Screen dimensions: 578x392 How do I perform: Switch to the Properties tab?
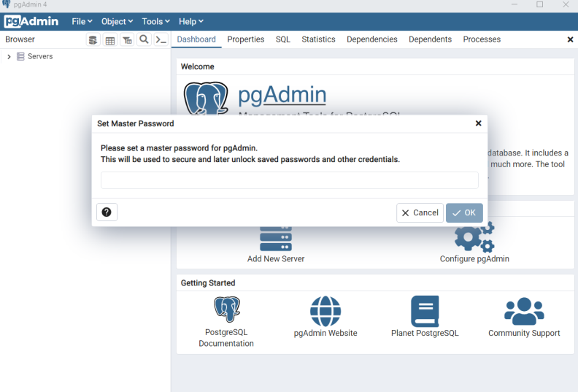pyautogui.click(x=245, y=39)
